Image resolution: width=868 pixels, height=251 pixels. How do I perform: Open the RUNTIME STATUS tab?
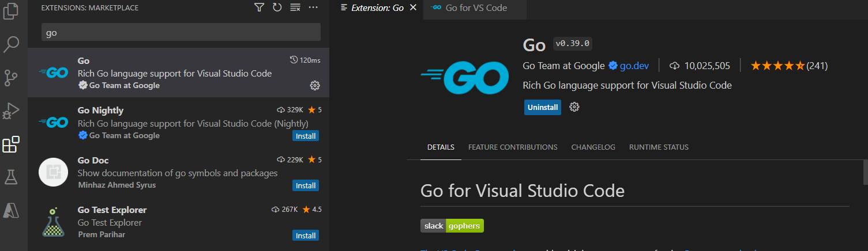(x=659, y=147)
